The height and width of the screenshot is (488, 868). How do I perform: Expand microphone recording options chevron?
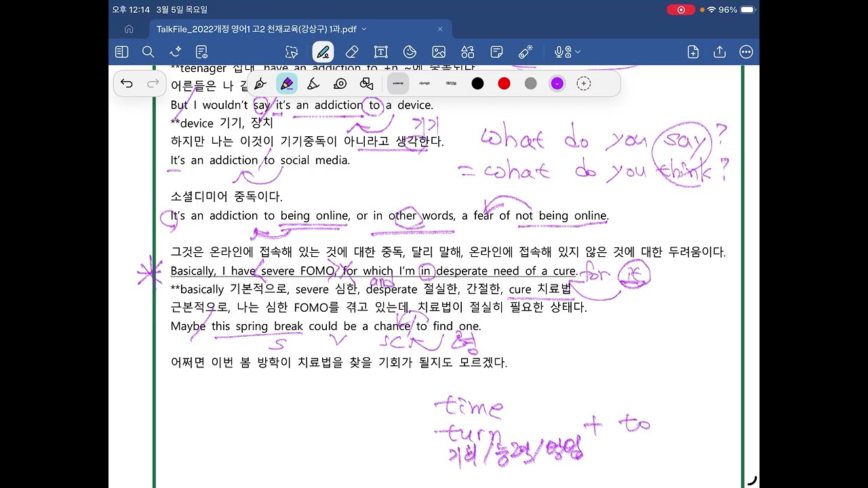coord(578,52)
